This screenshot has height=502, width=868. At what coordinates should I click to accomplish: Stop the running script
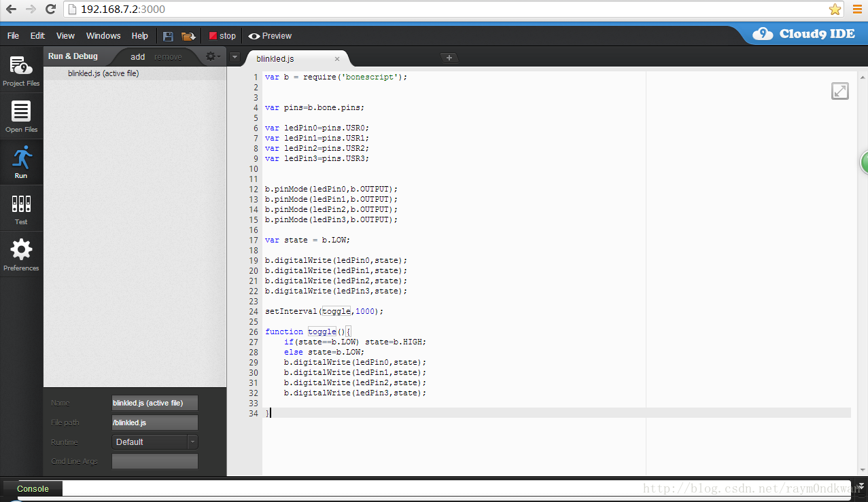(x=222, y=36)
